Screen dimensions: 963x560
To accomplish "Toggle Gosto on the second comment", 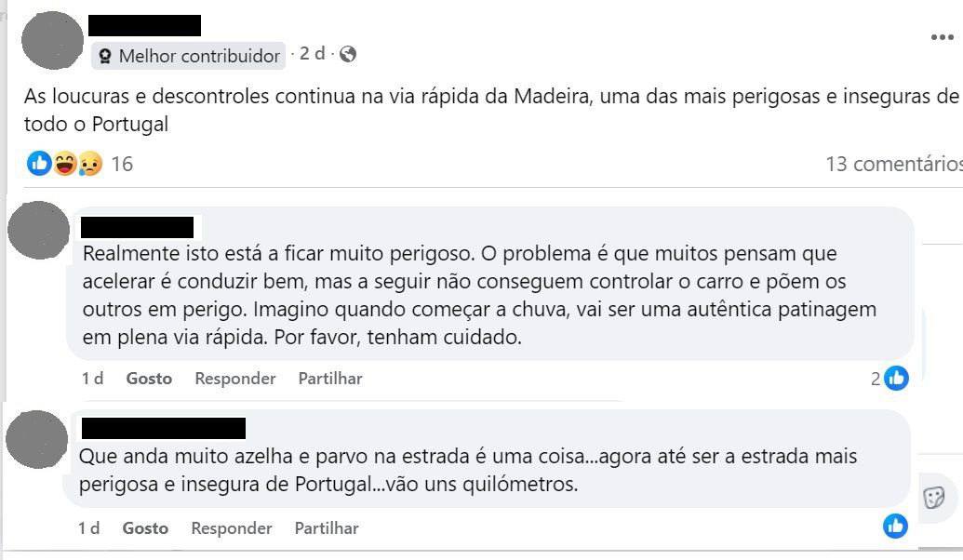I will [145, 528].
